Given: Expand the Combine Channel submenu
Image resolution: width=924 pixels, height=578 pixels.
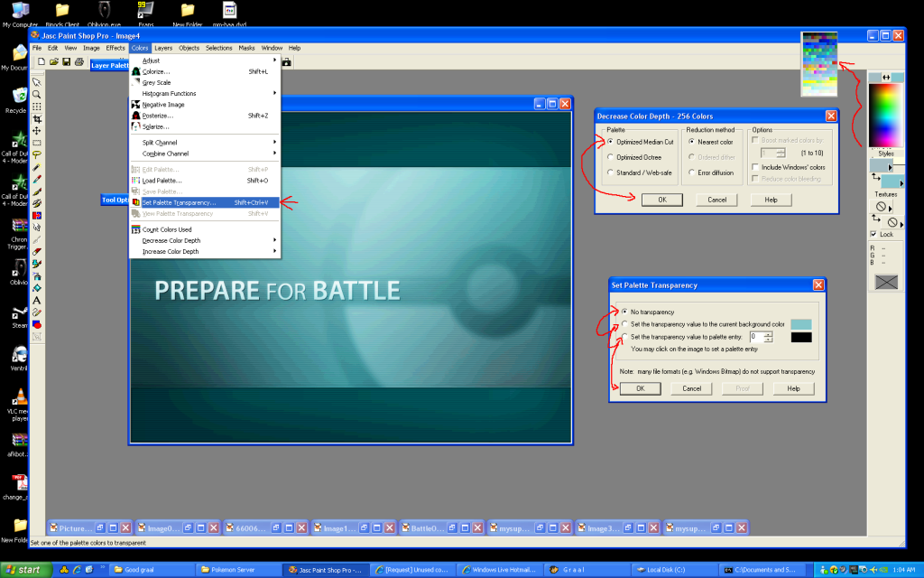Looking at the screenshot, I should pos(205,154).
